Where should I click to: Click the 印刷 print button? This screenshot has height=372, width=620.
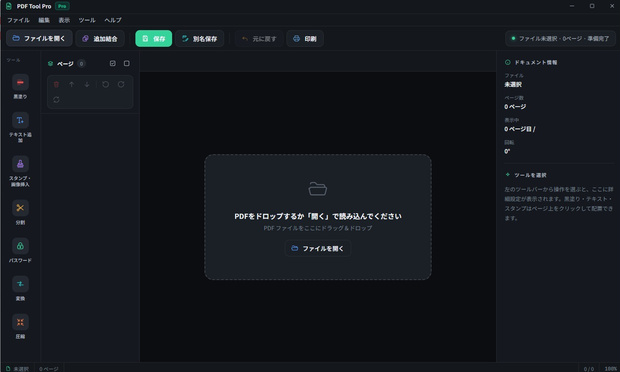click(x=305, y=39)
